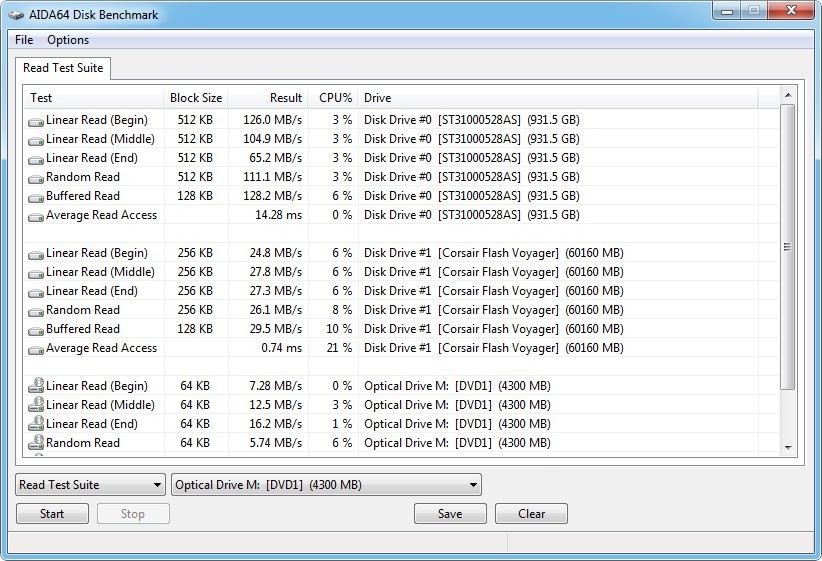The width and height of the screenshot is (822, 561).
Task: Click disk icon for Corsair Linear Read (Begin) row
Action: pos(36,255)
